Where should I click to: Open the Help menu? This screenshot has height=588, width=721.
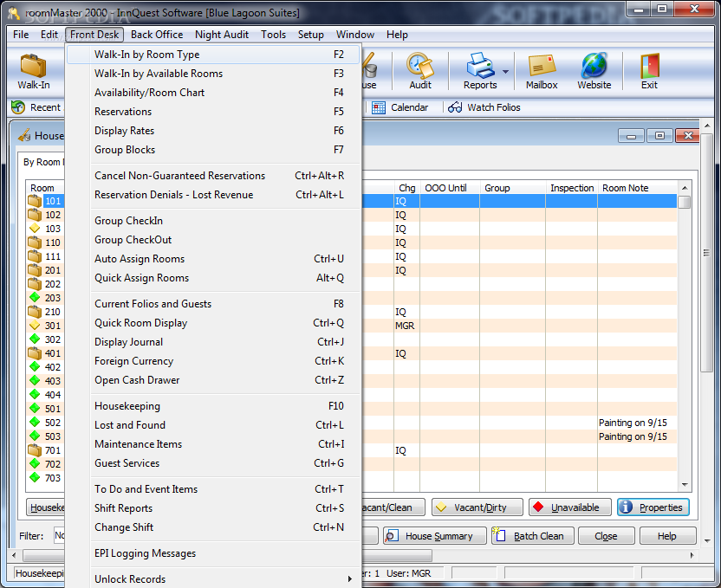point(397,35)
